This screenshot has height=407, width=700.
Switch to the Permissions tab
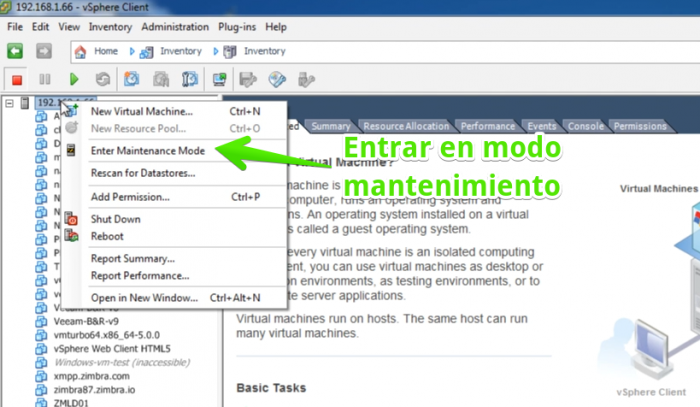point(640,126)
